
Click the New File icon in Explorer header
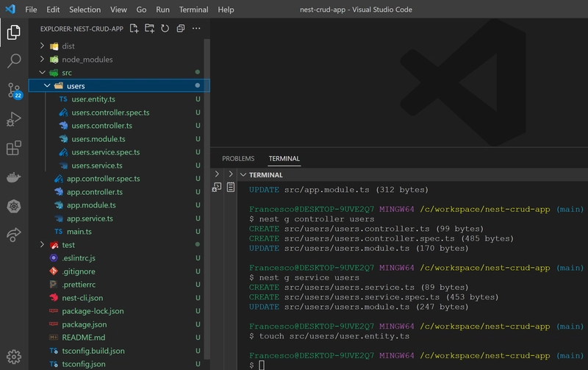134,29
